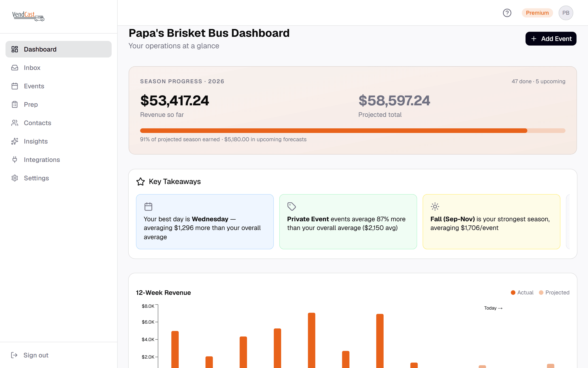Click the 'SEASON PROGRESS · 2026' heading
The width and height of the screenshot is (588, 368).
tap(182, 81)
